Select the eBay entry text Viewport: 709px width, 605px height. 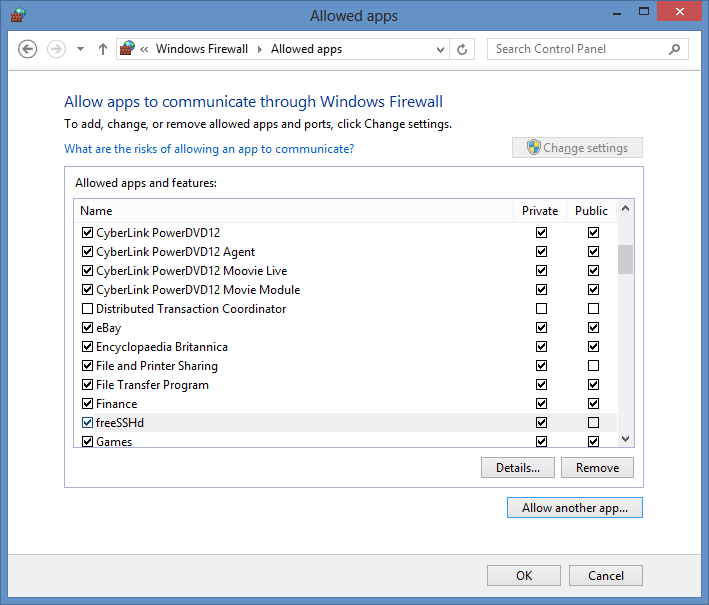pyautogui.click(x=109, y=328)
